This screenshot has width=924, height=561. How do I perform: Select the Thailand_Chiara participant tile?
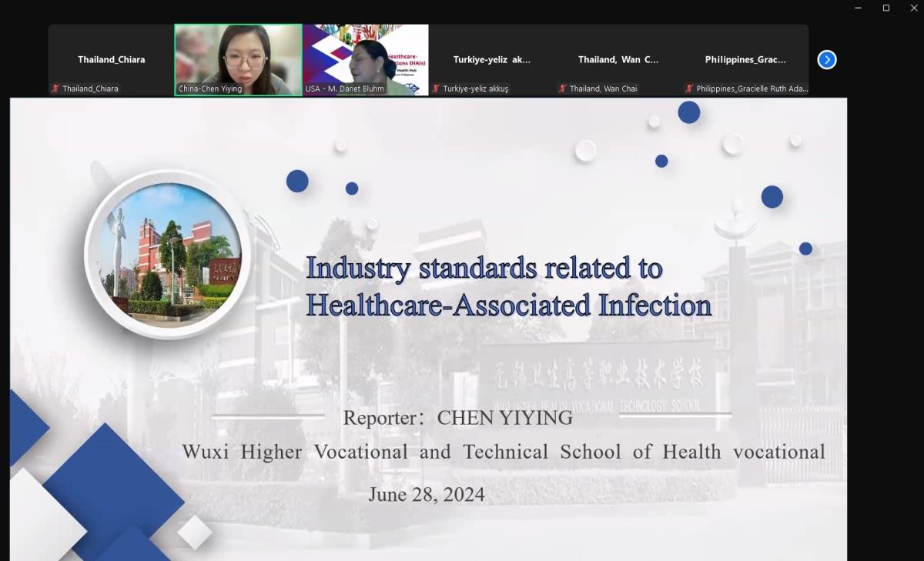(x=111, y=60)
